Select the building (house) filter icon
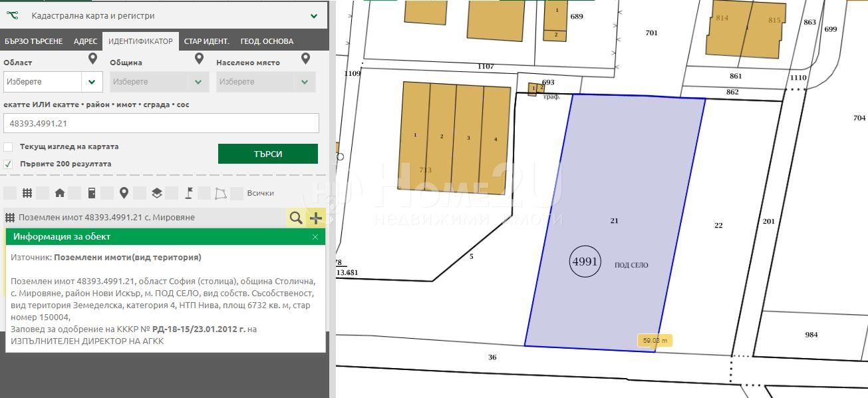This screenshot has height=398, width=868. pos(60,193)
